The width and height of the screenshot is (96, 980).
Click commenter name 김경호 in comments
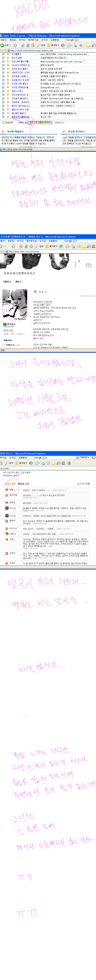coord(12,502)
